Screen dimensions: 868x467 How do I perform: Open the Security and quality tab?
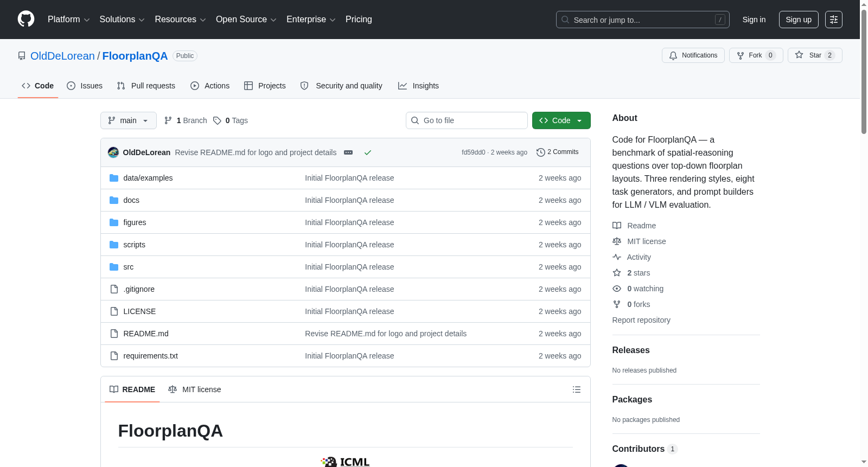pyautogui.click(x=341, y=86)
